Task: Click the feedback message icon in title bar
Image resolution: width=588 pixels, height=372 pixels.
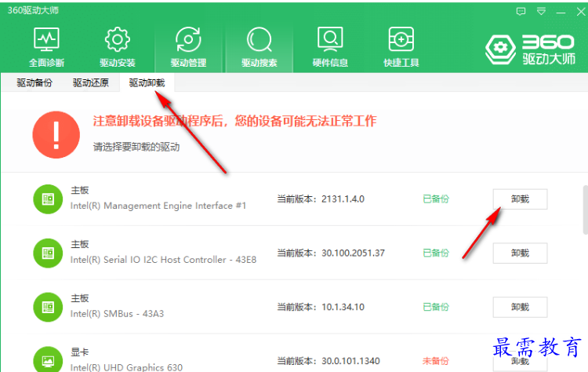Action: [521, 12]
